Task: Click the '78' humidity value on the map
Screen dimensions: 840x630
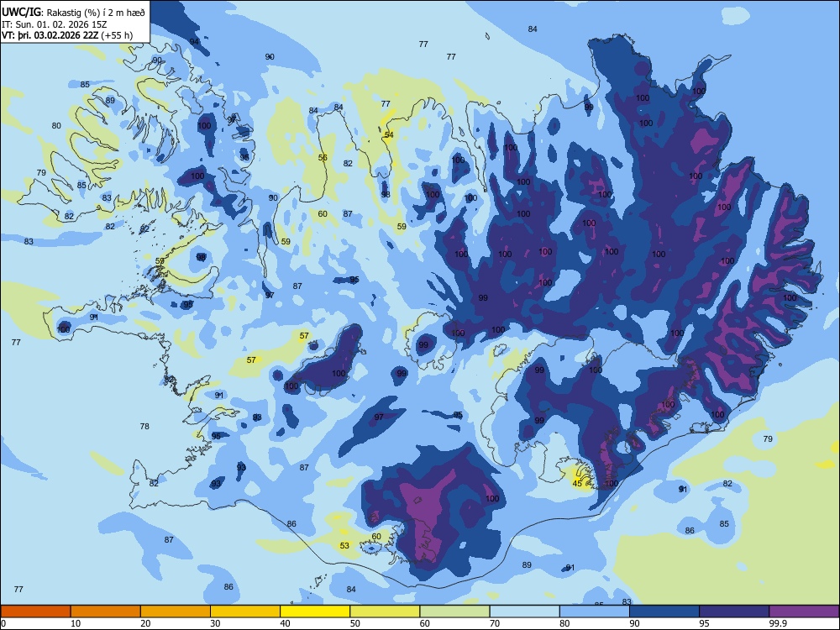Action: pyautogui.click(x=144, y=427)
